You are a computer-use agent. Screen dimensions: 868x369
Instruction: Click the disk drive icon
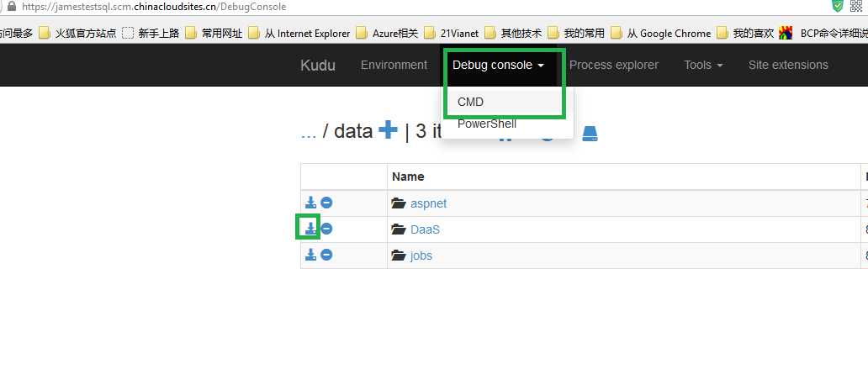pos(590,134)
